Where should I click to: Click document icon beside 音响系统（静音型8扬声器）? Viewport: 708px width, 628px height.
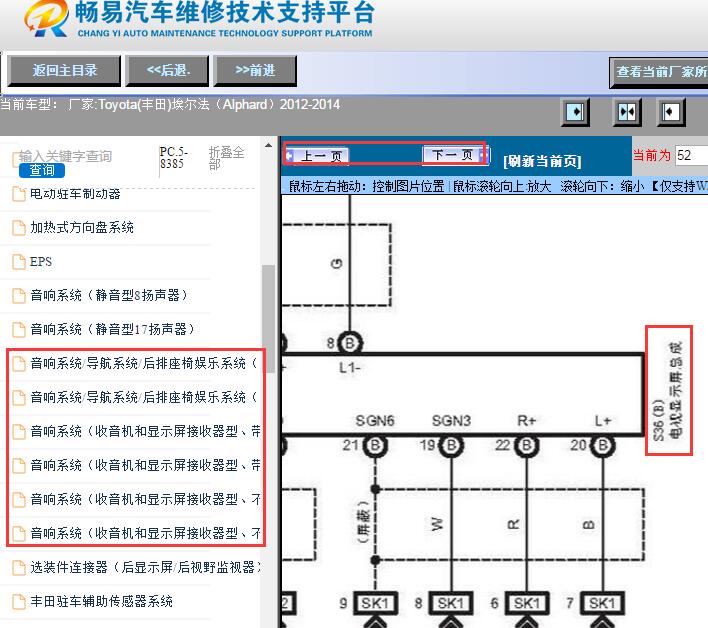(19, 295)
